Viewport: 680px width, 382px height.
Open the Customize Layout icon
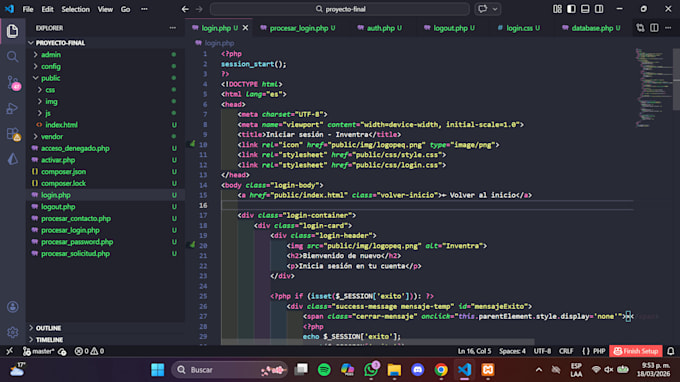557,9
